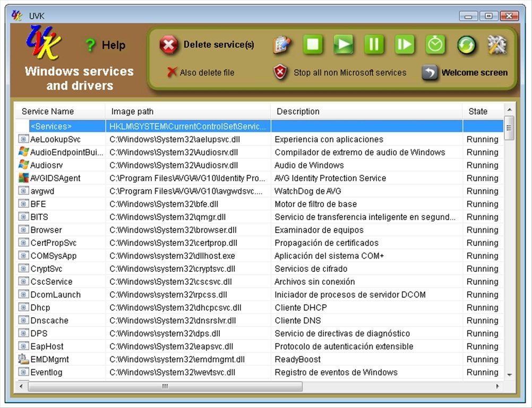The width and height of the screenshot is (532, 408).
Task: Click HKLM\SYSTEM\CurrentControlSet path cell
Action: (x=187, y=126)
